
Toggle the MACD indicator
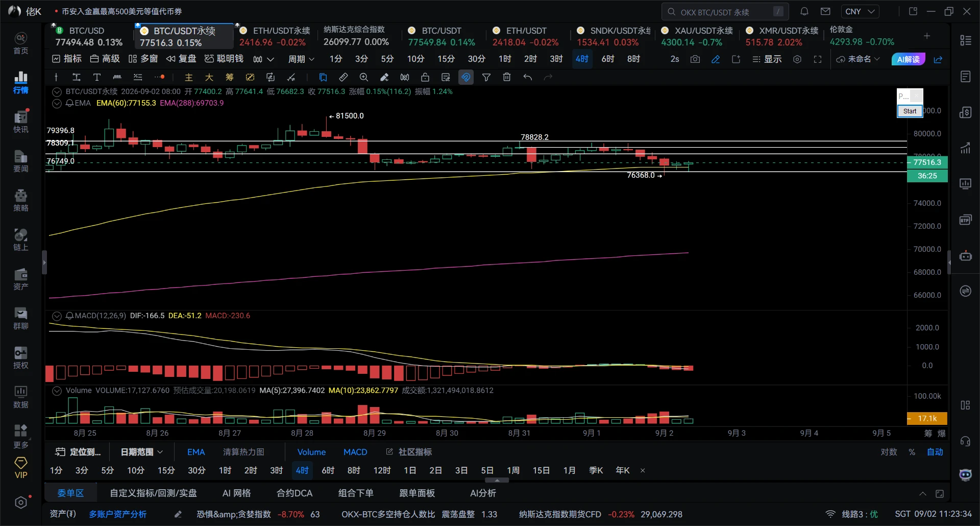[x=355, y=452]
